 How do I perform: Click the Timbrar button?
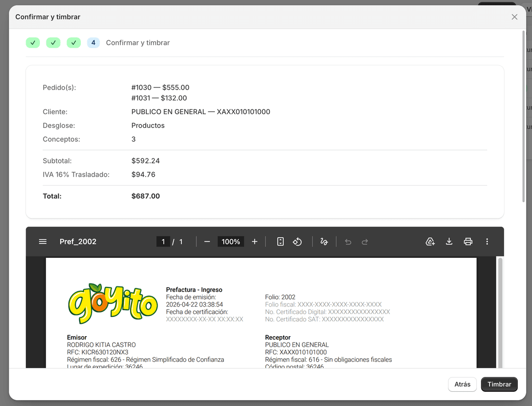499,384
